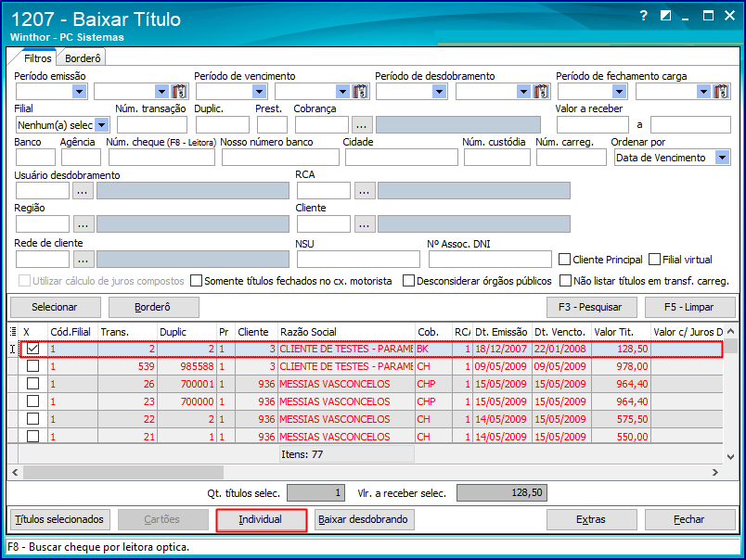Check the row with Trans. 21
The image size is (746, 560).
(x=32, y=436)
